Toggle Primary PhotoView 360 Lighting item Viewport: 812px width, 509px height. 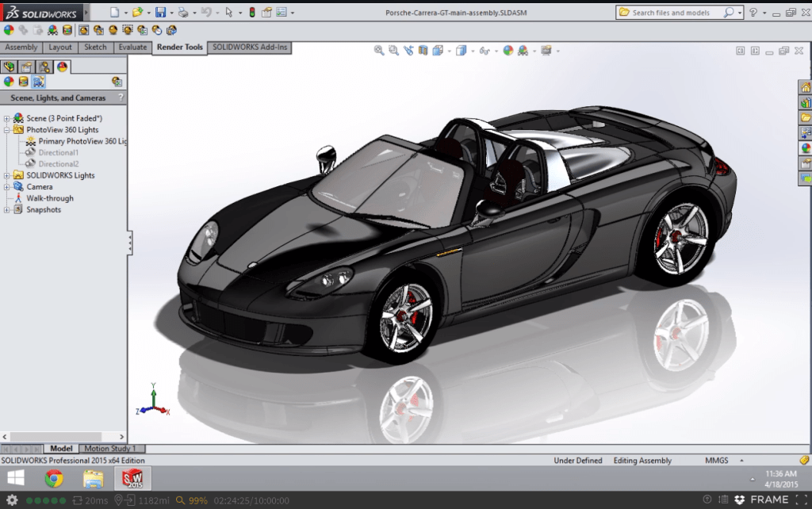coord(82,141)
